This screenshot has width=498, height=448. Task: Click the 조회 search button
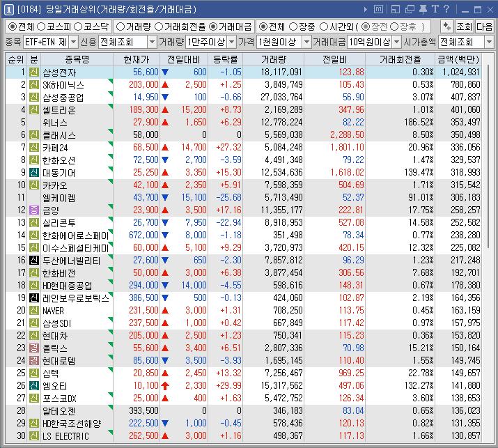(464, 26)
